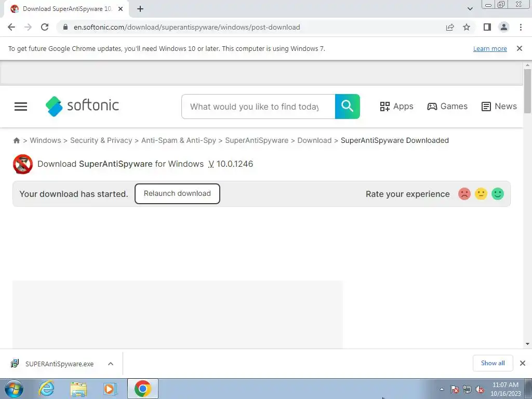The height and width of the screenshot is (399, 532).
Task: View site lock security info
Action: pyautogui.click(x=65, y=27)
